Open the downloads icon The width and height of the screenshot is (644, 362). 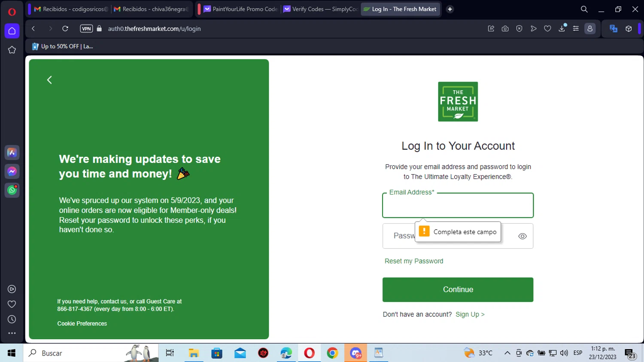[x=562, y=29]
